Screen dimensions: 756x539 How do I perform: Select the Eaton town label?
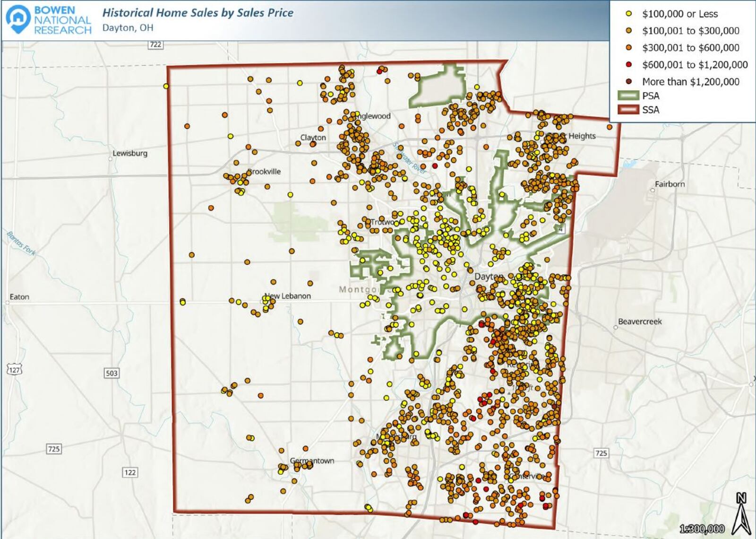[x=19, y=297]
